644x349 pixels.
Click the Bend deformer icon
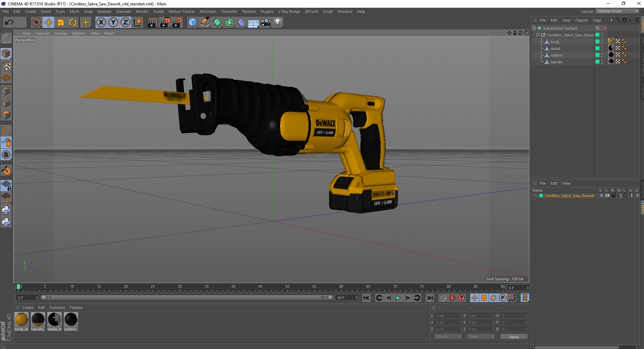[241, 23]
